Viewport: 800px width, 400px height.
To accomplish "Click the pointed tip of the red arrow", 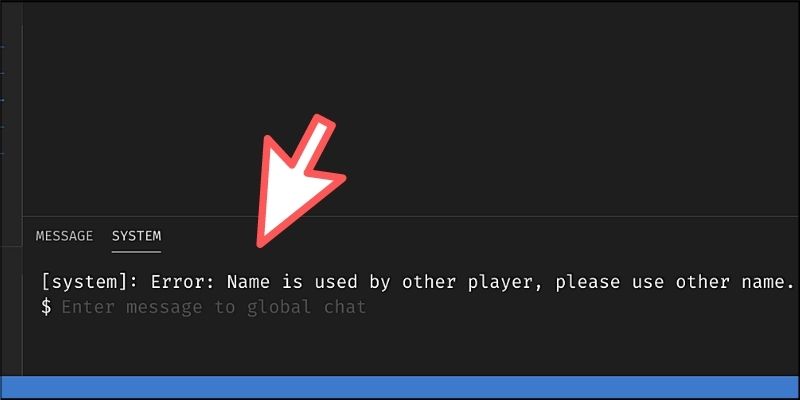I will tap(261, 244).
